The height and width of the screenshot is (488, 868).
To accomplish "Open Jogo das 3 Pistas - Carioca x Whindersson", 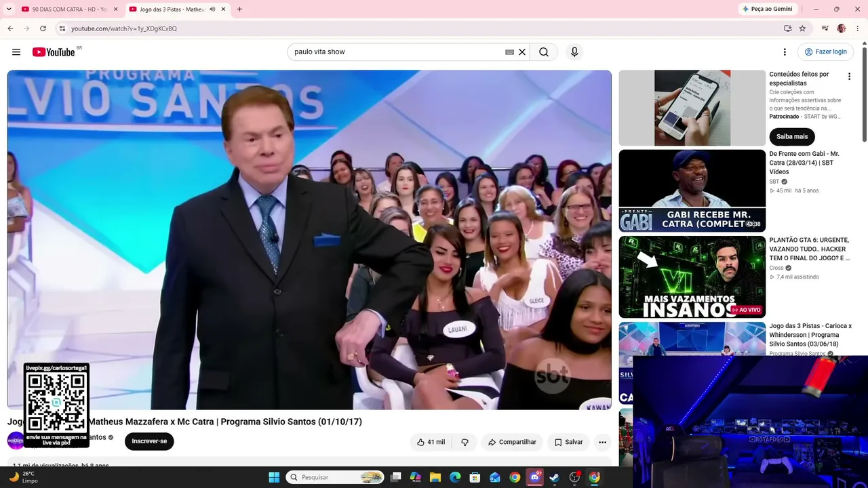I will click(x=810, y=335).
